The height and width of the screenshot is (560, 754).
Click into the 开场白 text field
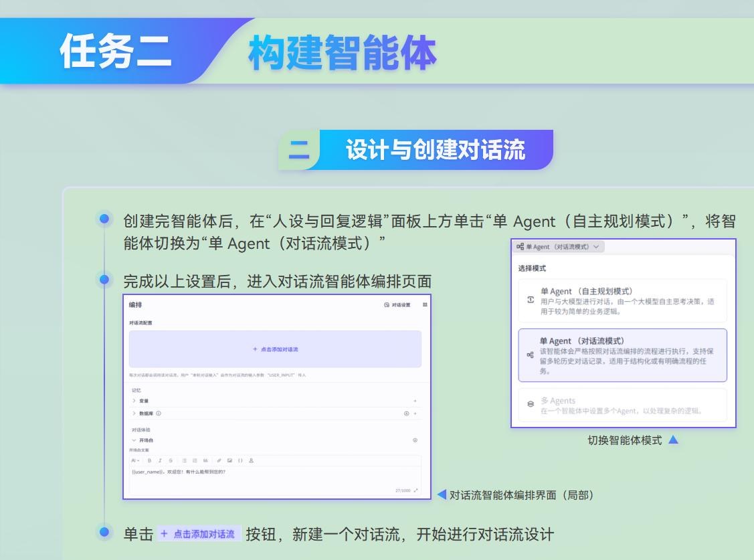(x=275, y=479)
